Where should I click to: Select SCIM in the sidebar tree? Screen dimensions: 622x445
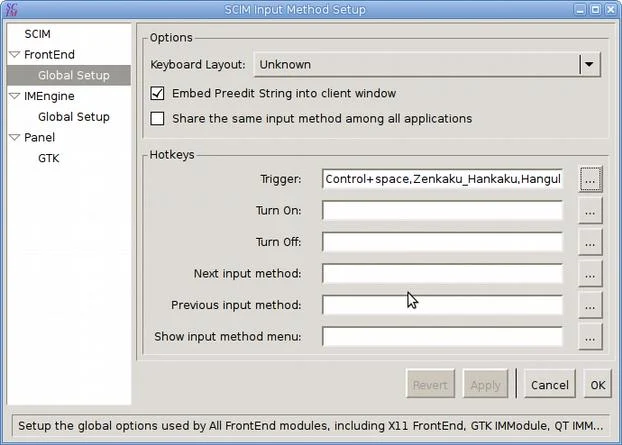click(x=37, y=34)
